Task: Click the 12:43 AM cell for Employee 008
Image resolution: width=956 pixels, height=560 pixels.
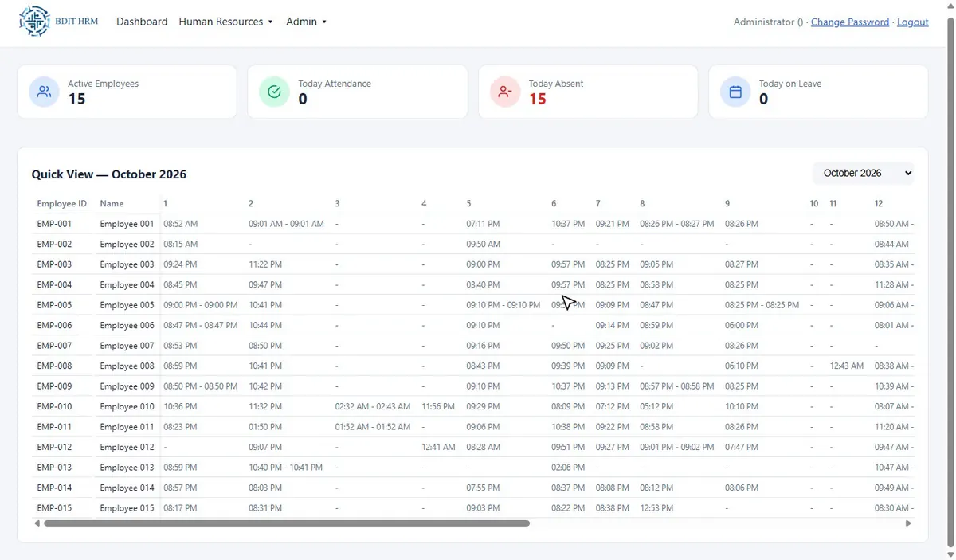Action: pos(846,366)
